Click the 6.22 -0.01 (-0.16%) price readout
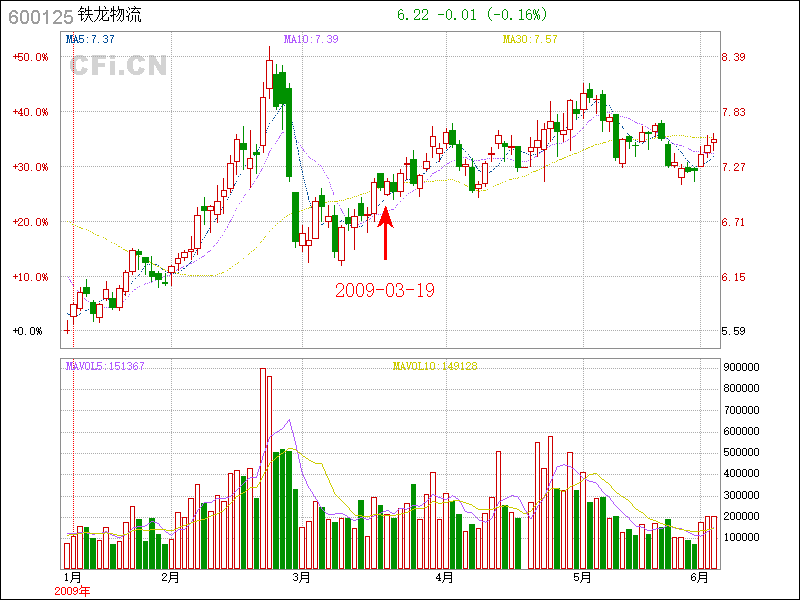The height and width of the screenshot is (600, 800). 472,15
